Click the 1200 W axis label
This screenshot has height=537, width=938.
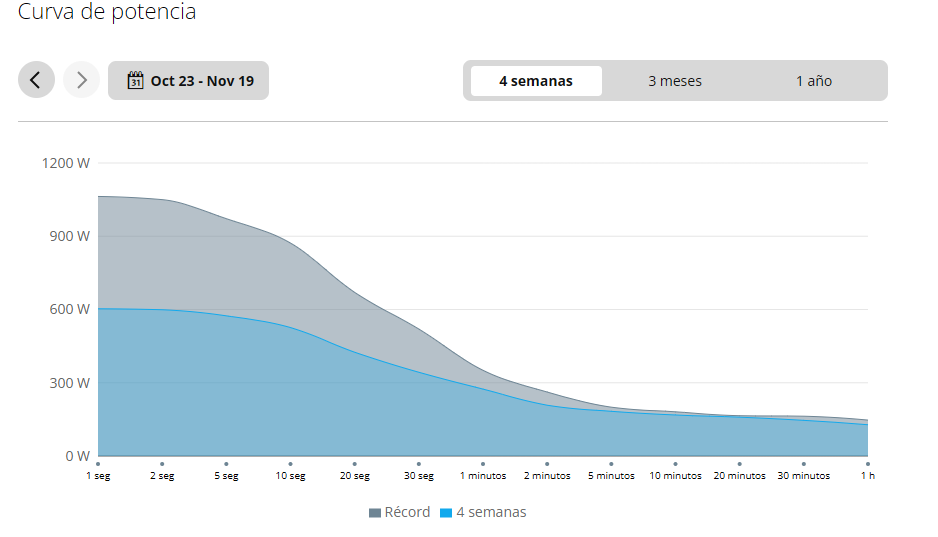(65, 163)
